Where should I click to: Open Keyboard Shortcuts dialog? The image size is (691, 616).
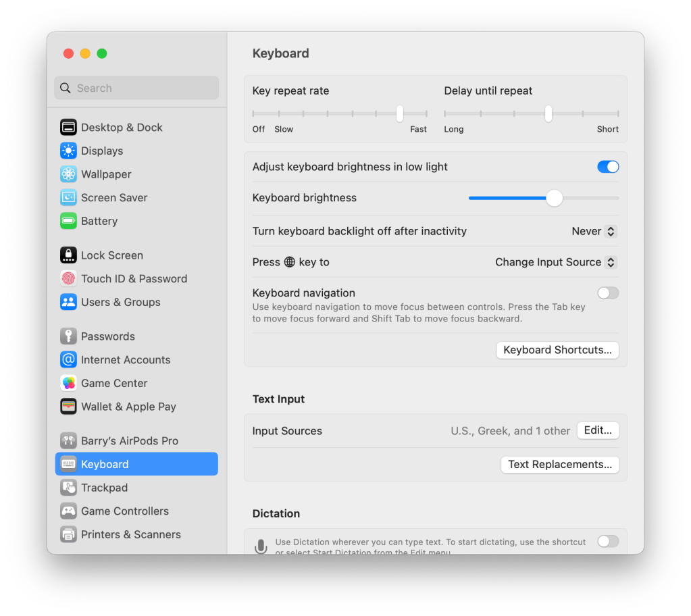[557, 350]
